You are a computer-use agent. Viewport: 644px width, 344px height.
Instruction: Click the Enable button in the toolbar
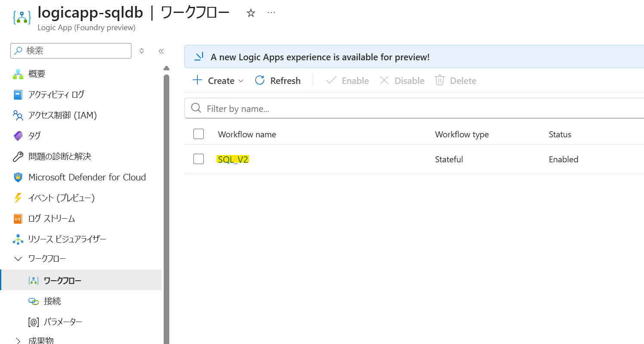pos(347,81)
